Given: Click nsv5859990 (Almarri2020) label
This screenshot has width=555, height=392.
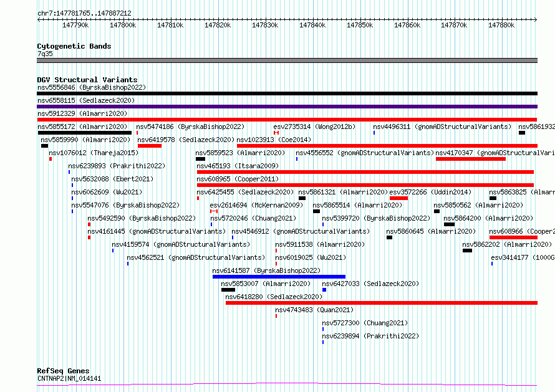Looking at the screenshot, I should [85, 140].
